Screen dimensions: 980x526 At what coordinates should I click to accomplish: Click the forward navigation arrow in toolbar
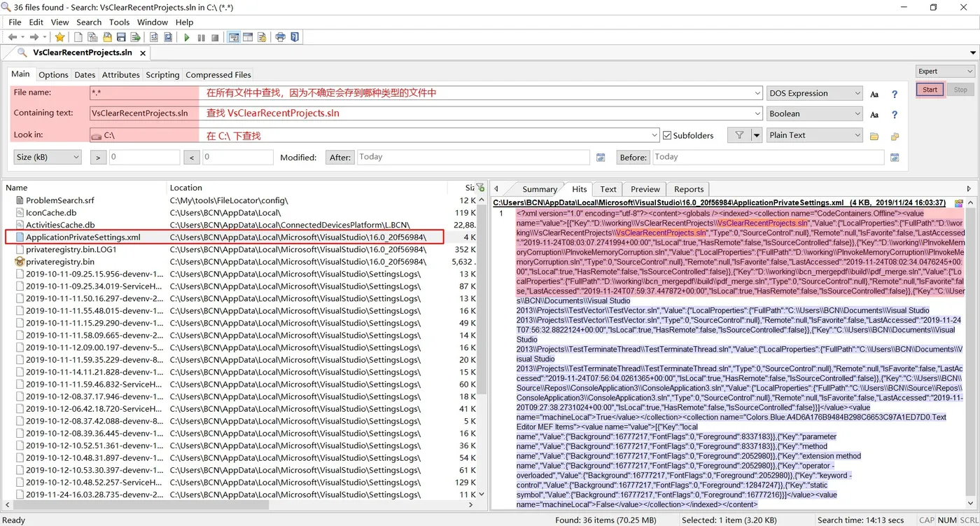pos(33,37)
